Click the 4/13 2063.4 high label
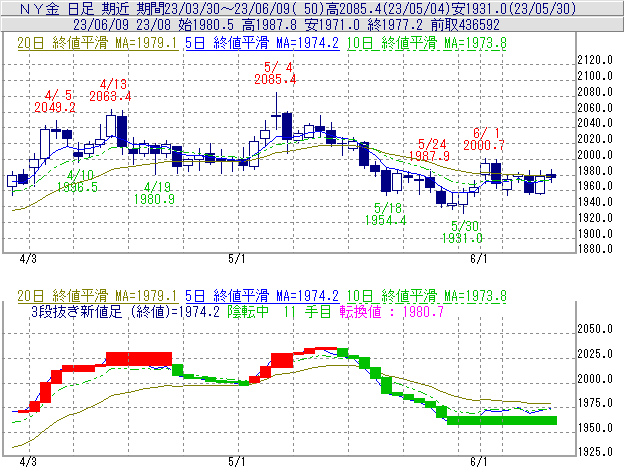This screenshot has height=475, width=624. [x=110, y=90]
